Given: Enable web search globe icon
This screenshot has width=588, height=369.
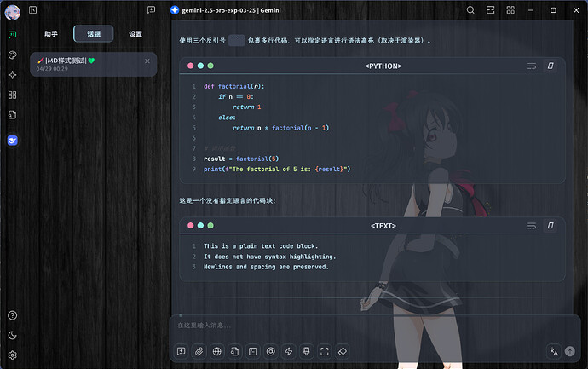Looking at the screenshot, I should (216, 351).
